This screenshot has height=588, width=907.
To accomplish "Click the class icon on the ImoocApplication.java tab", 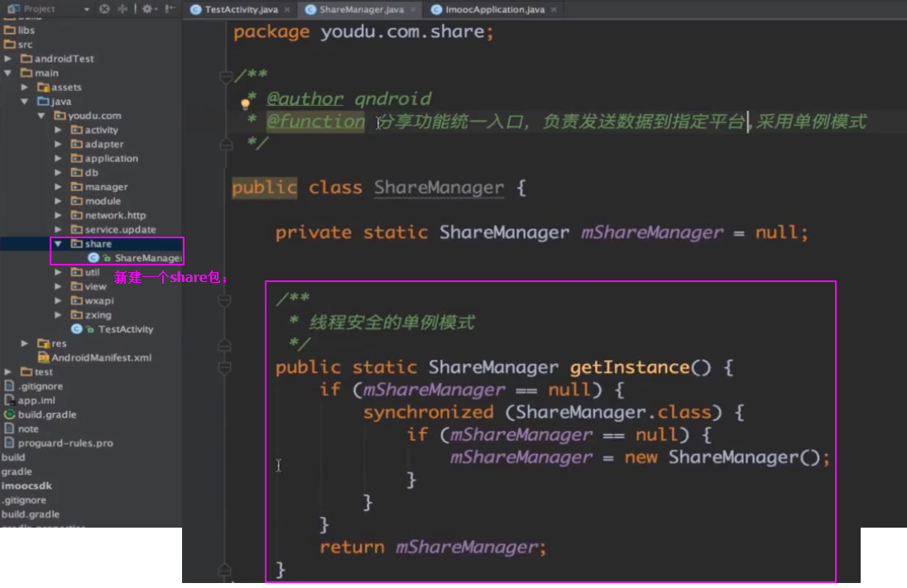I will [x=437, y=9].
